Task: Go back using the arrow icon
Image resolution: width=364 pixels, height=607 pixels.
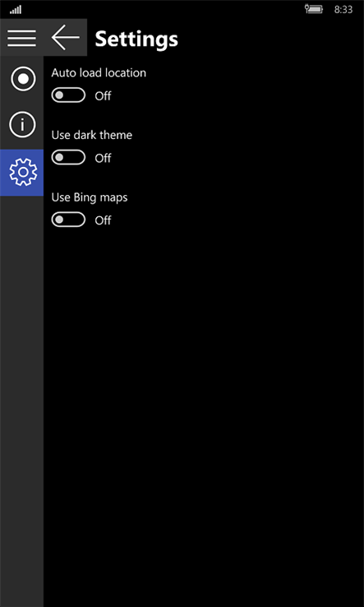Action: click(x=66, y=38)
